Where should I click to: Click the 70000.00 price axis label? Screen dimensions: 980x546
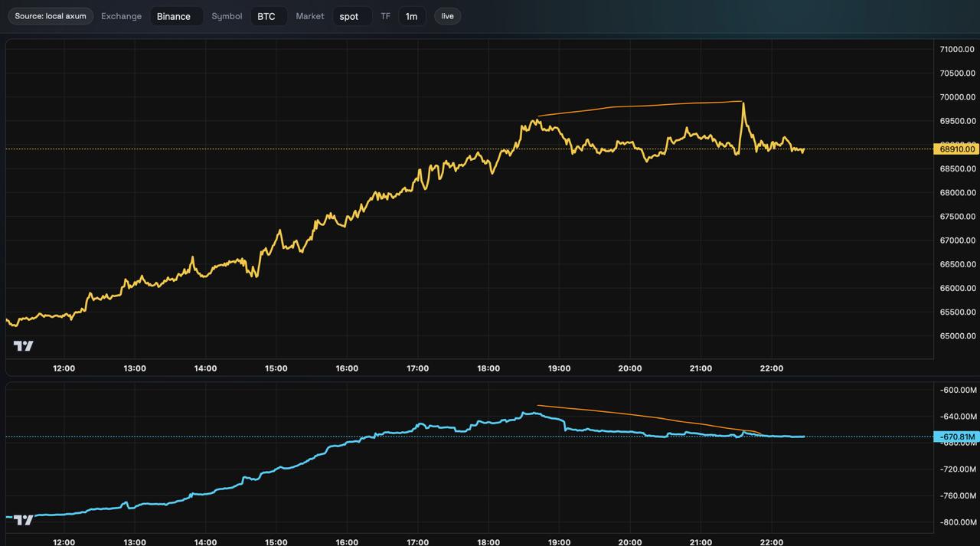coord(957,97)
